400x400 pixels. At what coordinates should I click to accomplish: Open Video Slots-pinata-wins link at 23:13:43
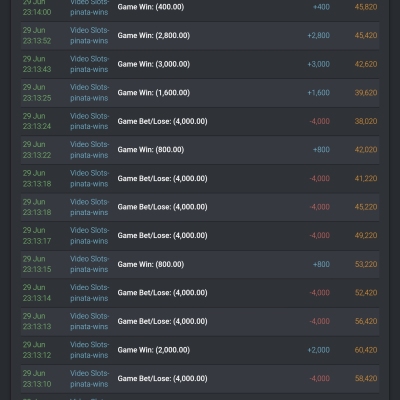click(89, 64)
